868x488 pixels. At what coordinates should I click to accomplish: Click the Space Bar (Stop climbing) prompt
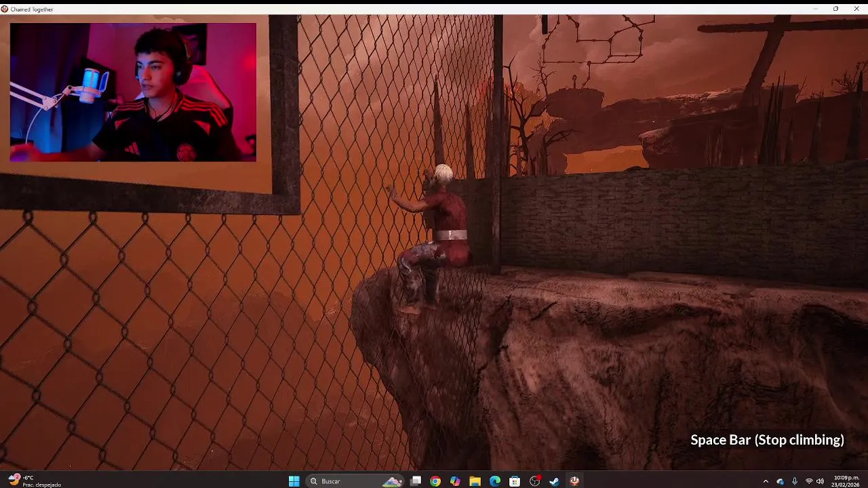[767, 440]
